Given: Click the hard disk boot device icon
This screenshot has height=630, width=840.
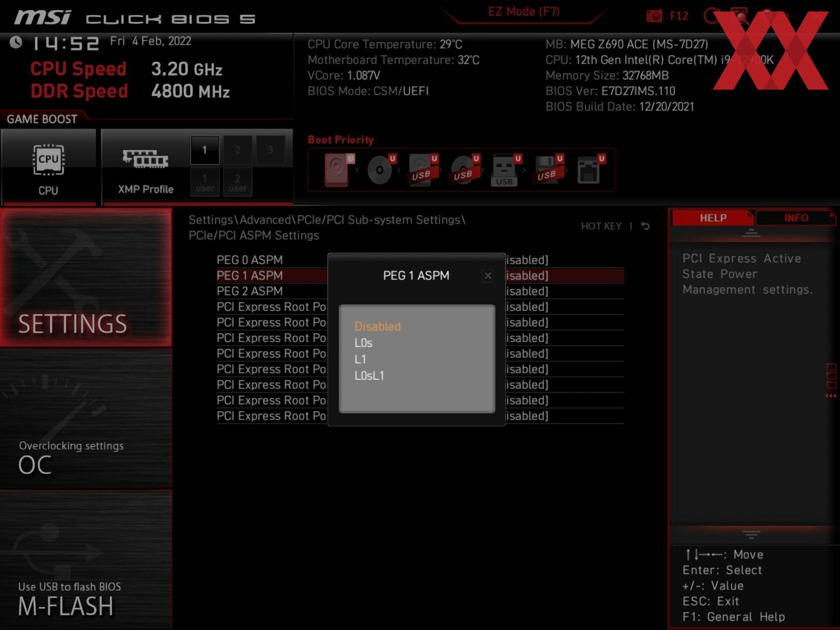Looking at the screenshot, I should [x=339, y=170].
